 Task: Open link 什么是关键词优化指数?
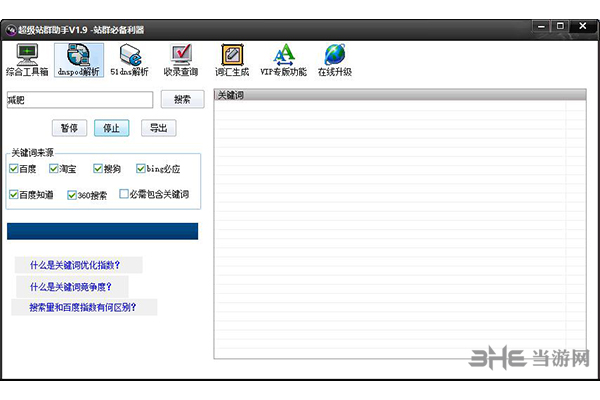coord(78,265)
